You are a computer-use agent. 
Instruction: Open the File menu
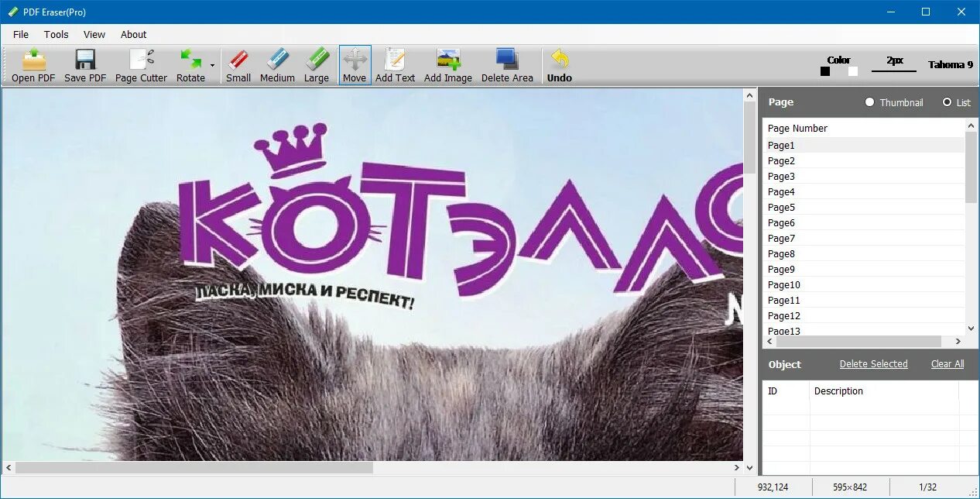tap(21, 34)
